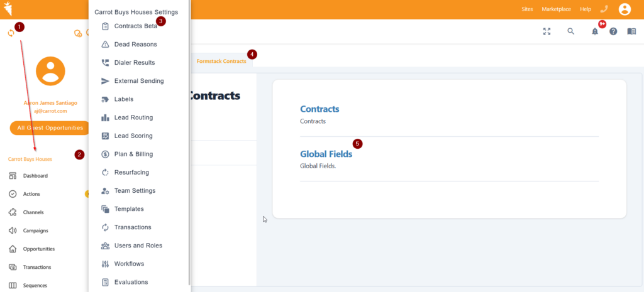Open the book documentation icon
Viewport: 644px width, 292px height.
coord(631,31)
